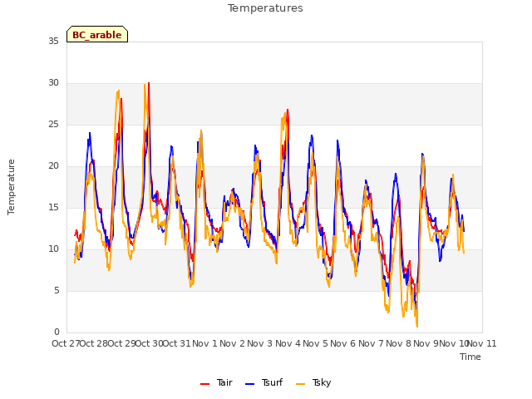
Task: Click the Nov 1 x-axis tick label
Action: tap(204, 343)
